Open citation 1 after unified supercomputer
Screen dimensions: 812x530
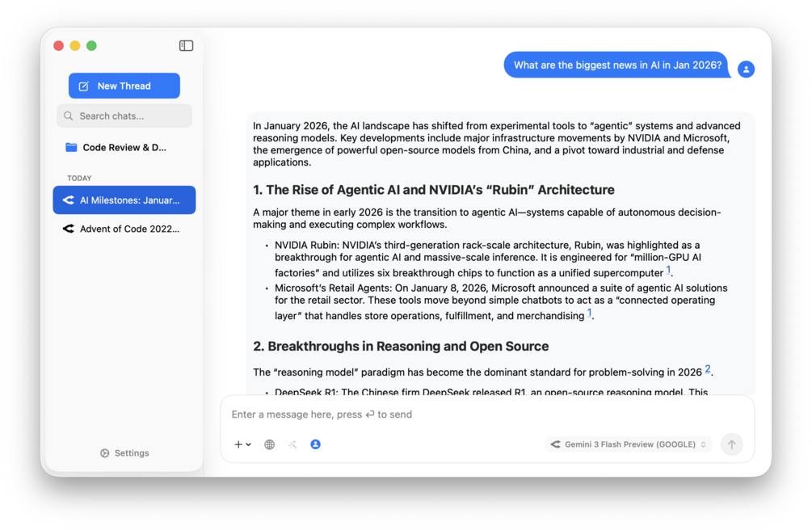(668, 269)
